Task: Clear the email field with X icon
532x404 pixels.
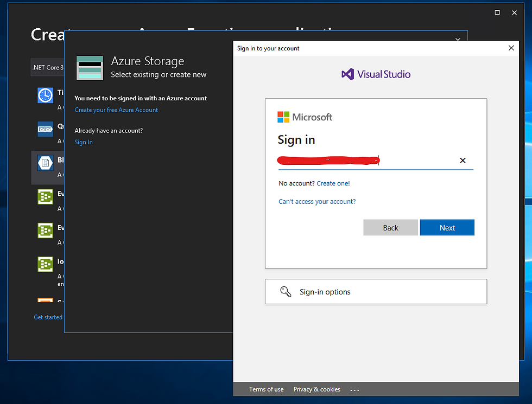Action: 463,161
